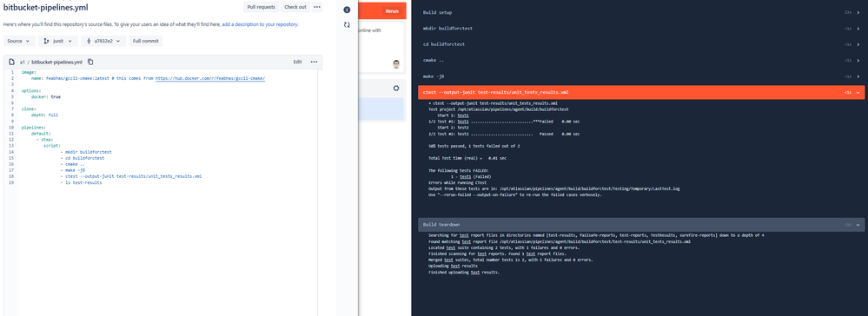The height and width of the screenshot is (316, 868).
Task: Click the Full commit button
Action: click(146, 41)
